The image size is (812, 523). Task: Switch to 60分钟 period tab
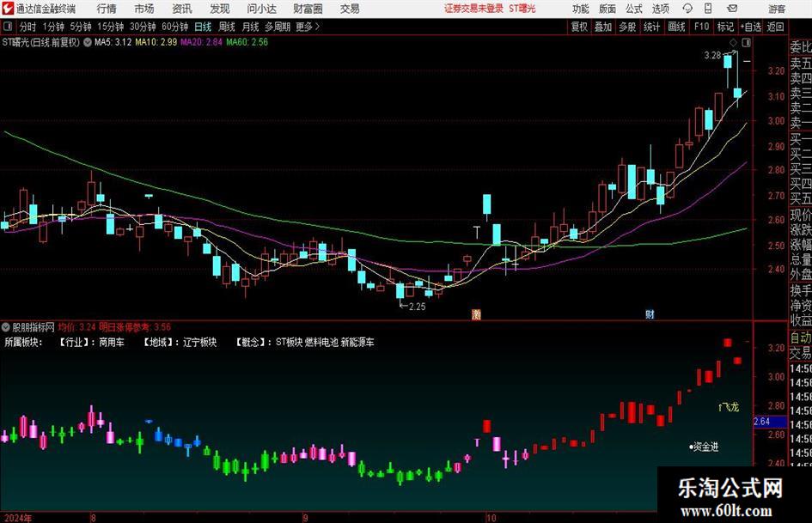[x=175, y=27]
